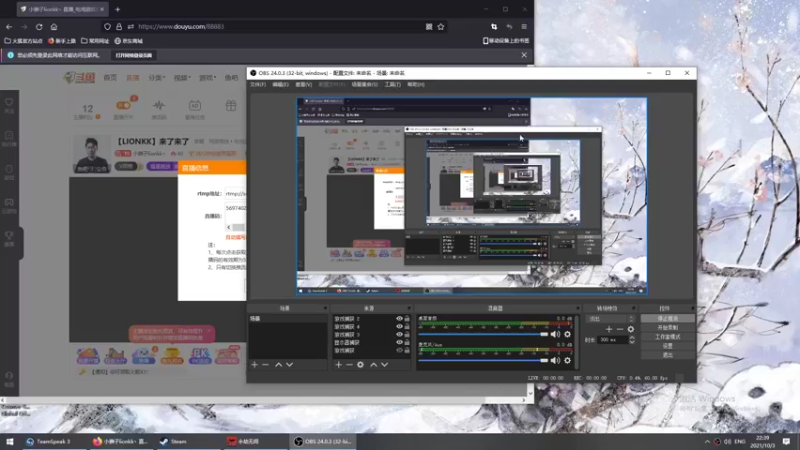Open the 文件(F) menu in OBS
This screenshot has width=800, height=450.
coord(258,85)
